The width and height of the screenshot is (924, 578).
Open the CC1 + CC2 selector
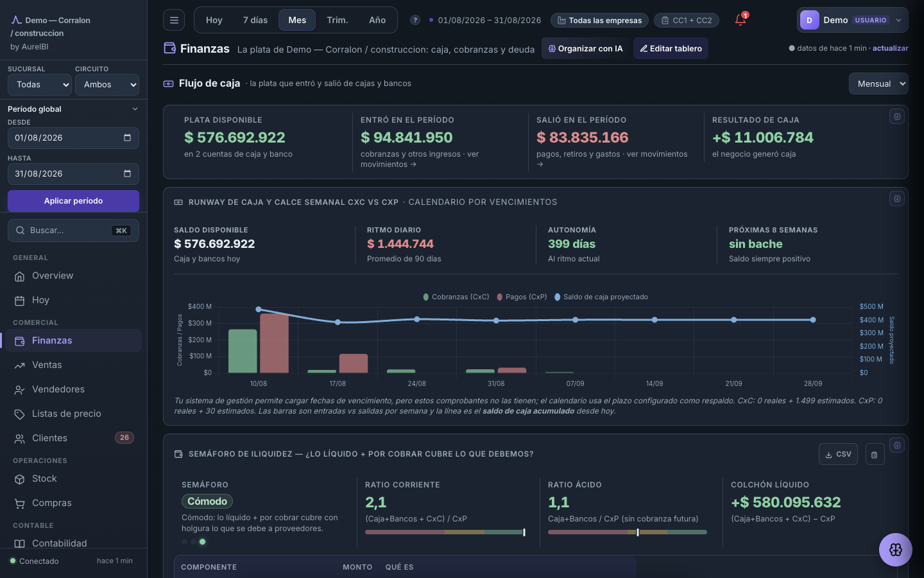tap(687, 21)
